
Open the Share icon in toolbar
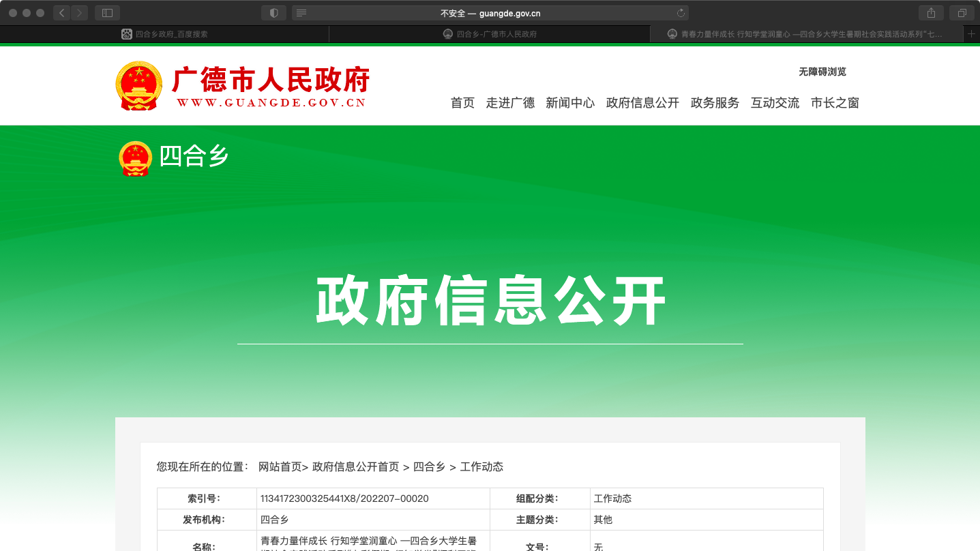[931, 13]
